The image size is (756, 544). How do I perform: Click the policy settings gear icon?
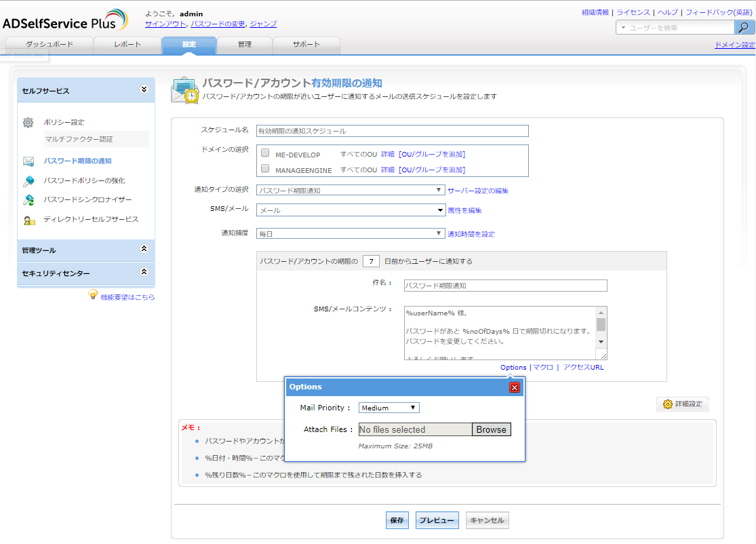click(x=28, y=123)
